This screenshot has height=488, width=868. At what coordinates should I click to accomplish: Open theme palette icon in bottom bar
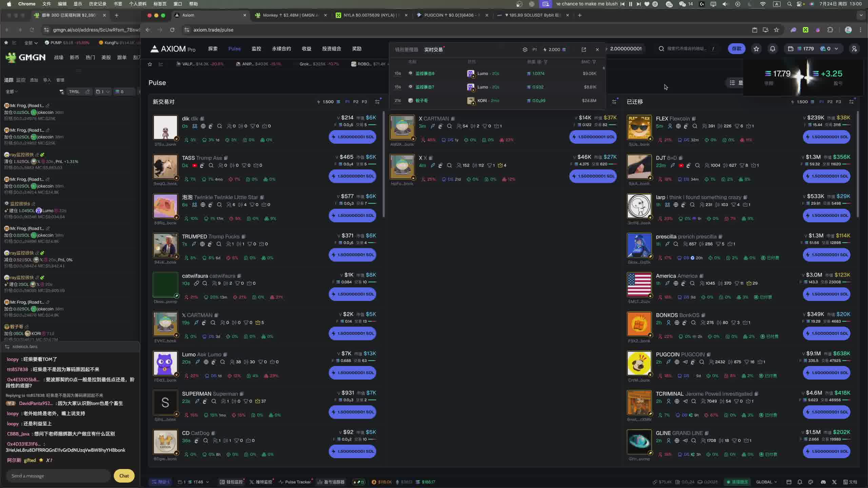(x=811, y=482)
